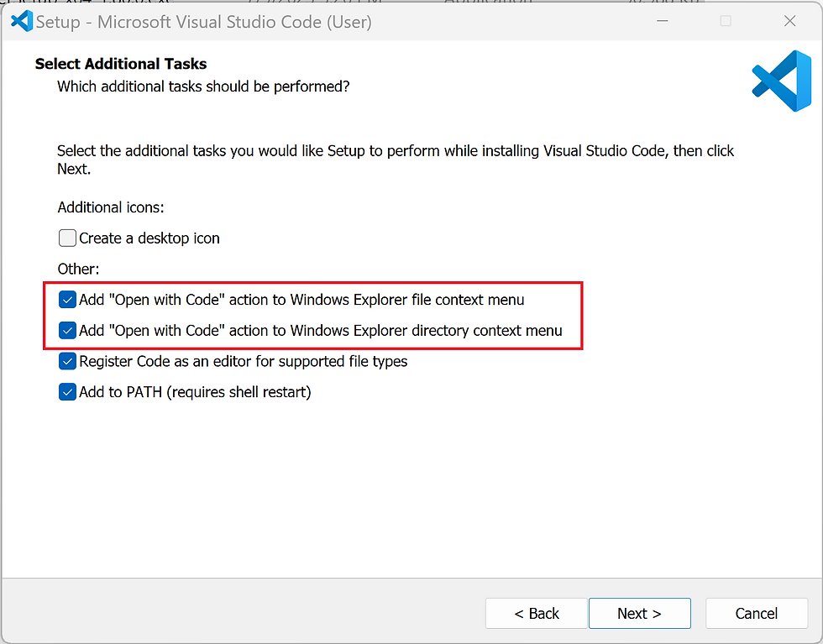Click the Select Additional Tasks heading
This screenshot has width=823, height=644.
pos(121,64)
